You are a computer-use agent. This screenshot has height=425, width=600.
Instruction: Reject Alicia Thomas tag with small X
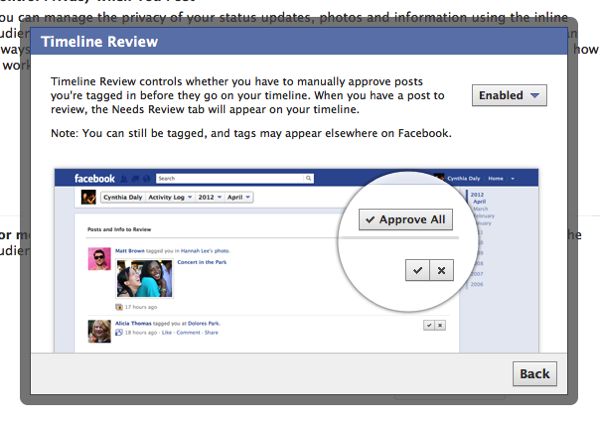(x=440, y=325)
